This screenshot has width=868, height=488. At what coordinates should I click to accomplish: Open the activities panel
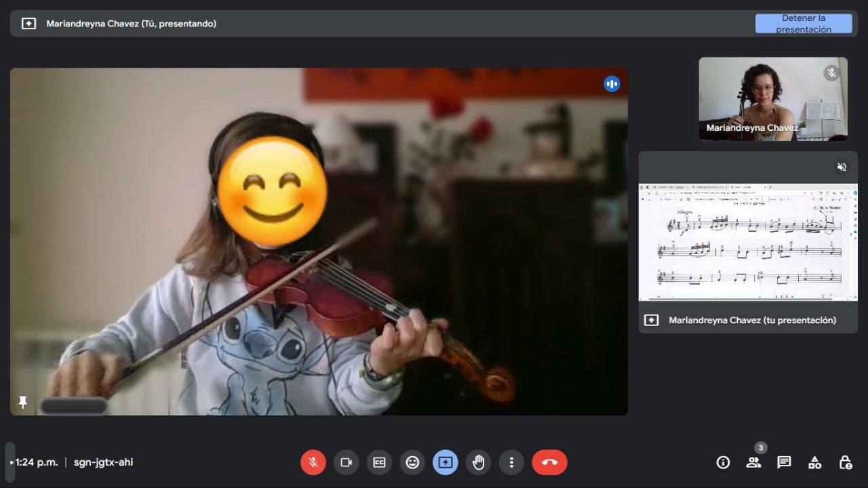[814, 462]
